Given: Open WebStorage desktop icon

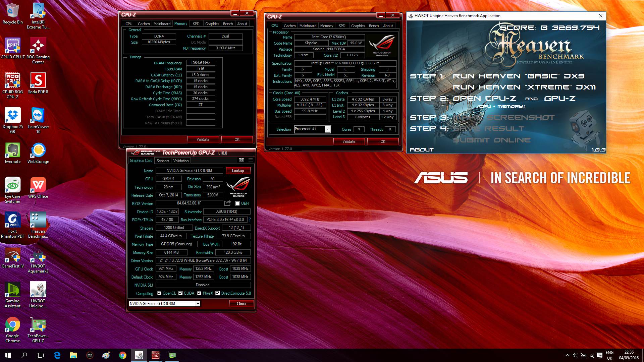Looking at the screenshot, I should coord(38,153).
